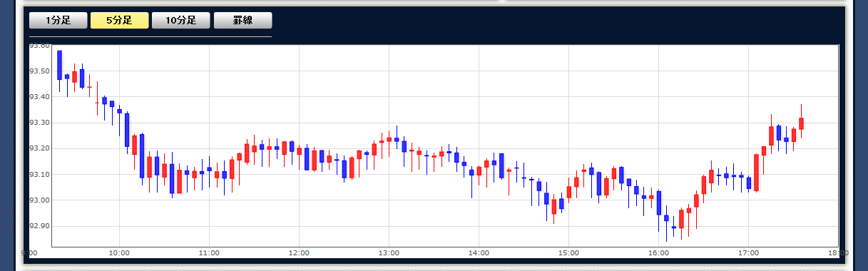Select the 5分足 interval button

tap(120, 21)
